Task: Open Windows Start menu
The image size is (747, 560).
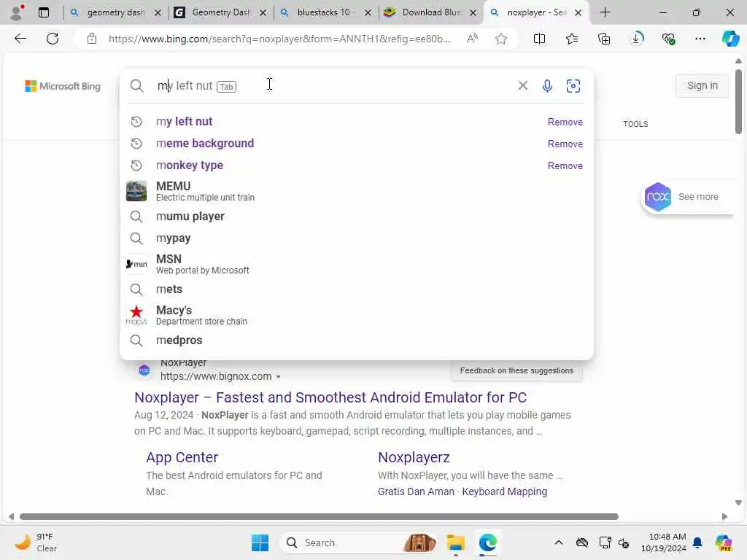Action: pos(260,542)
